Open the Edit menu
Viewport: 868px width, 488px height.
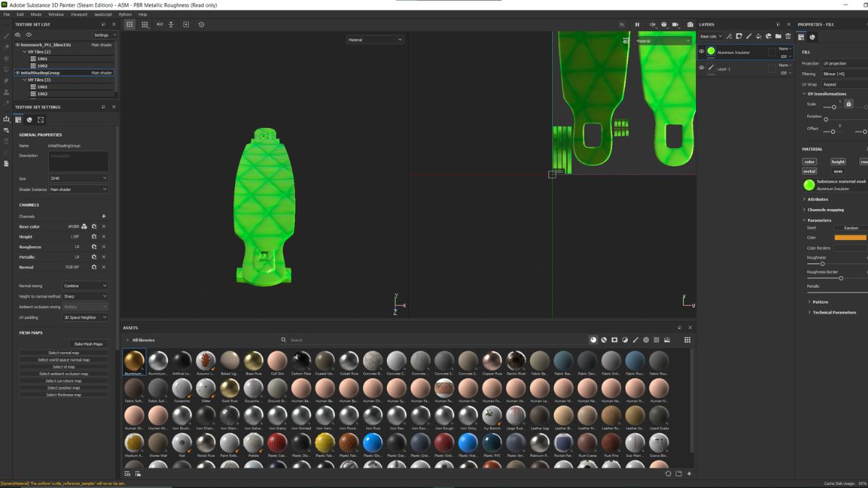pyautogui.click(x=20, y=14)
